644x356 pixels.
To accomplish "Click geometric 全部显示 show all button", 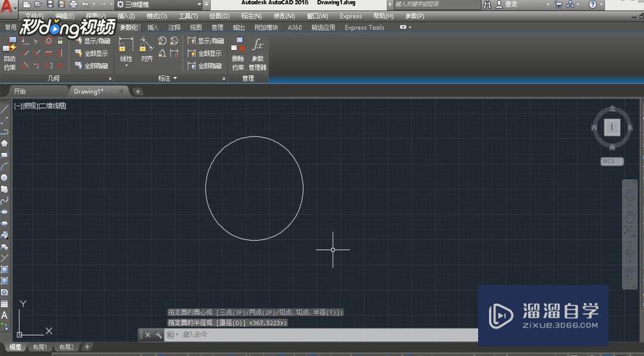I will [x=91, y=54].
